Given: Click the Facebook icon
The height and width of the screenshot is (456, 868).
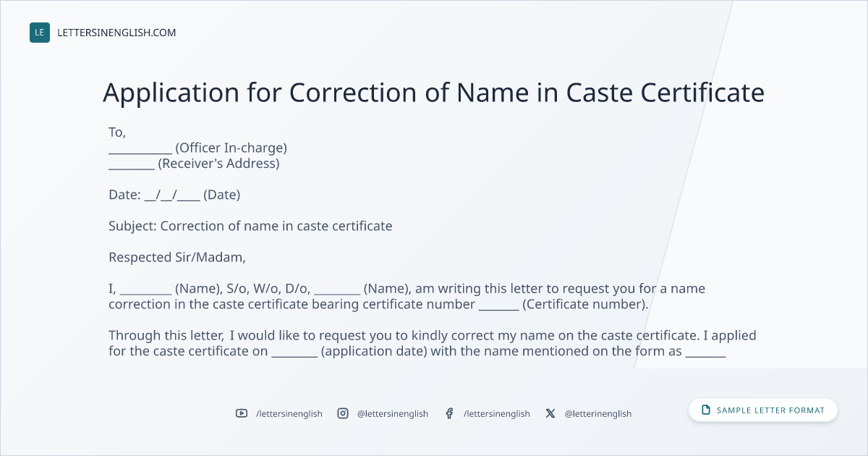Looking at the screenshot, I should pos(449,413).
